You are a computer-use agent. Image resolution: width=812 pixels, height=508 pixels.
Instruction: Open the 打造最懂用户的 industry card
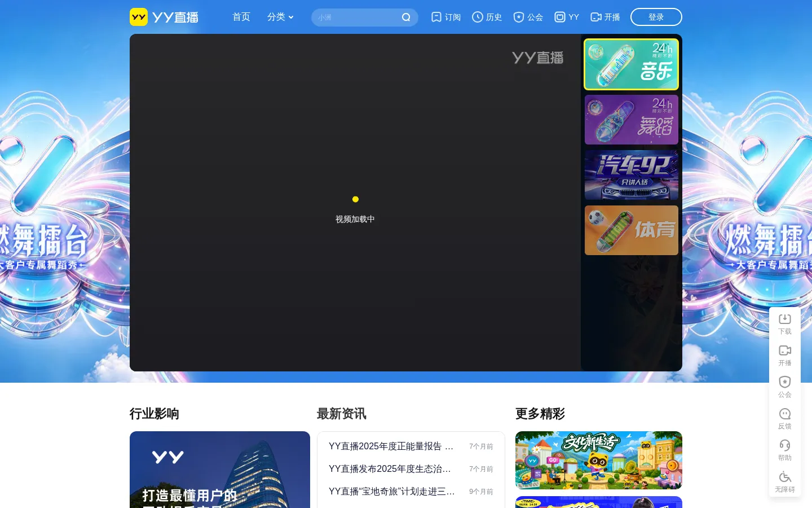[220, 470]
